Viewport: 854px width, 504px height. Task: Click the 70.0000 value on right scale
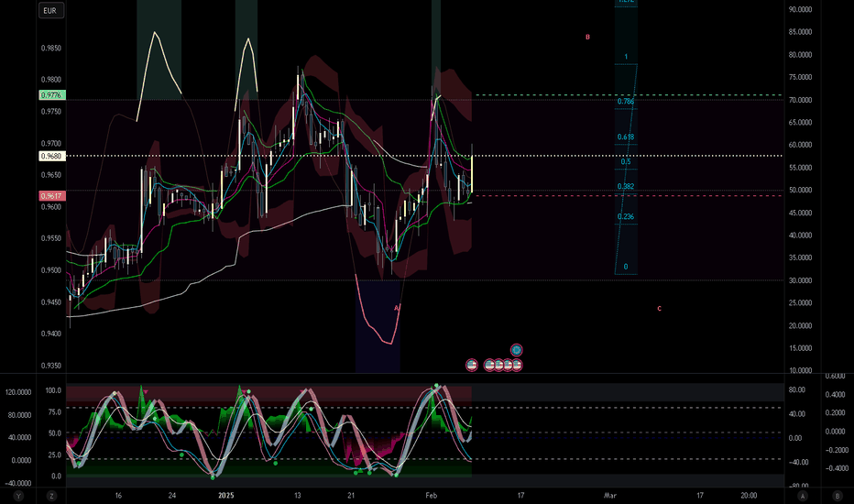[800, 100]
